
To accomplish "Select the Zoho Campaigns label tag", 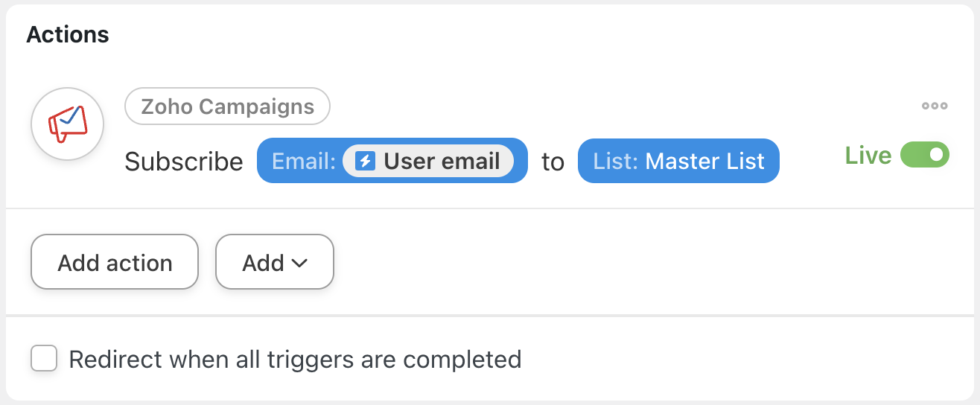I will point(227,106).
